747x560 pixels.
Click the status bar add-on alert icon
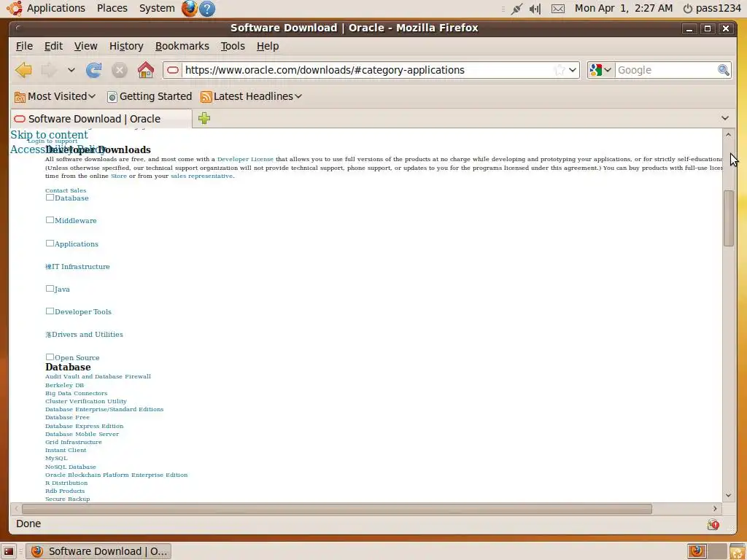click(713, 524)
